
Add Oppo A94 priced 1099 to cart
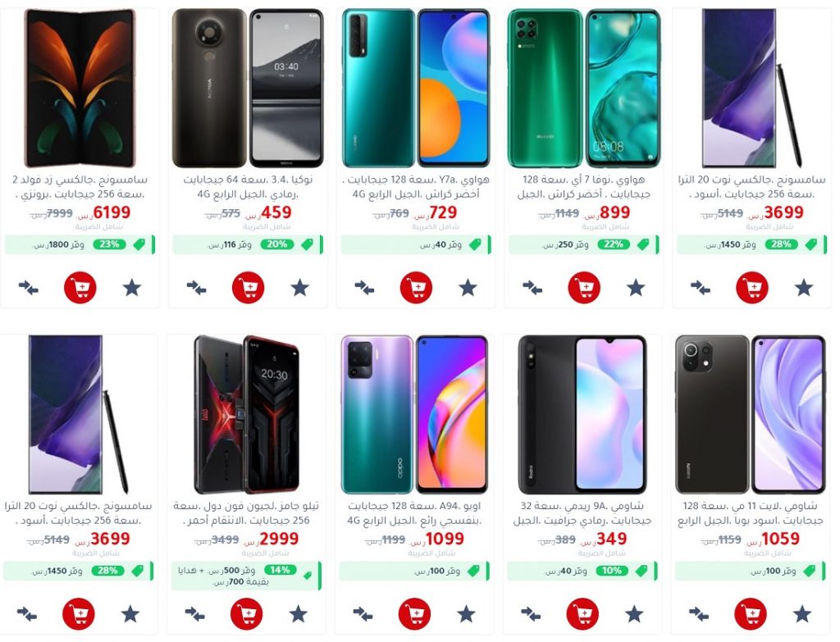414,613
